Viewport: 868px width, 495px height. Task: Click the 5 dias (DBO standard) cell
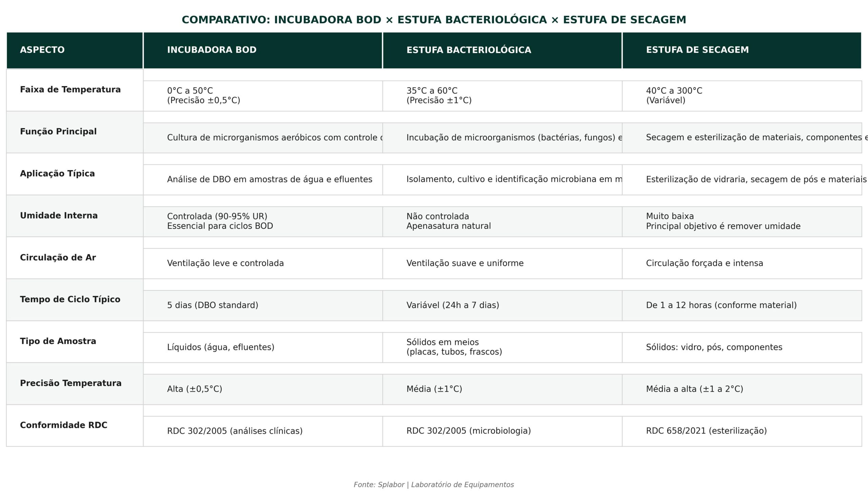263,306
